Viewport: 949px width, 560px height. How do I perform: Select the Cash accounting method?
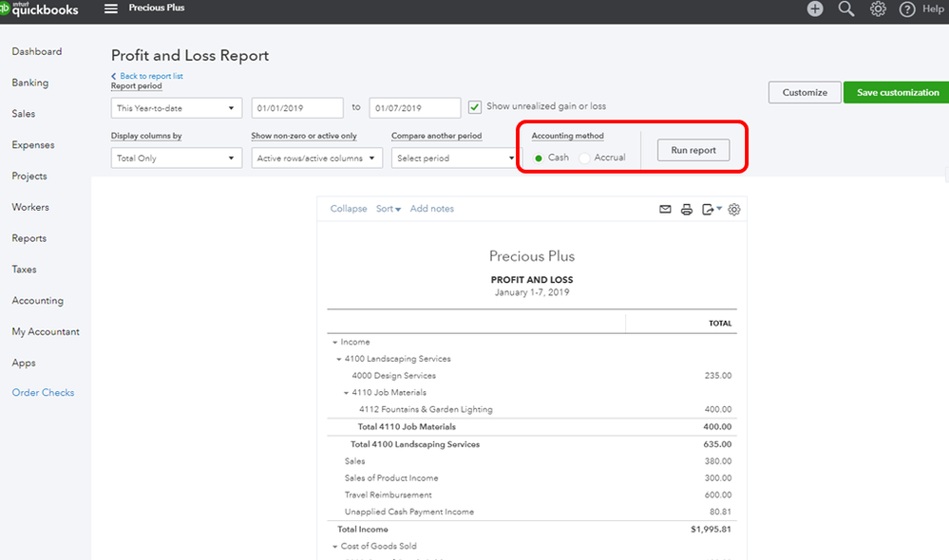coord(538,158)
